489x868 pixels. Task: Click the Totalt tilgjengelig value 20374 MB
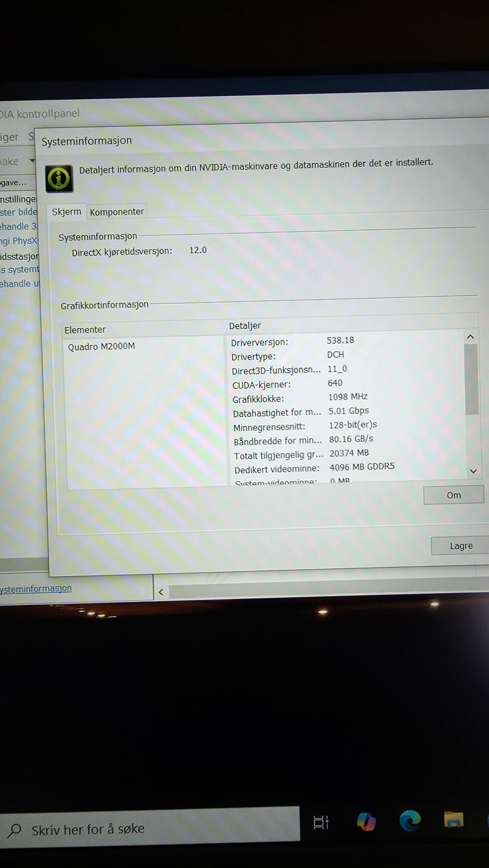pos(349,453)
